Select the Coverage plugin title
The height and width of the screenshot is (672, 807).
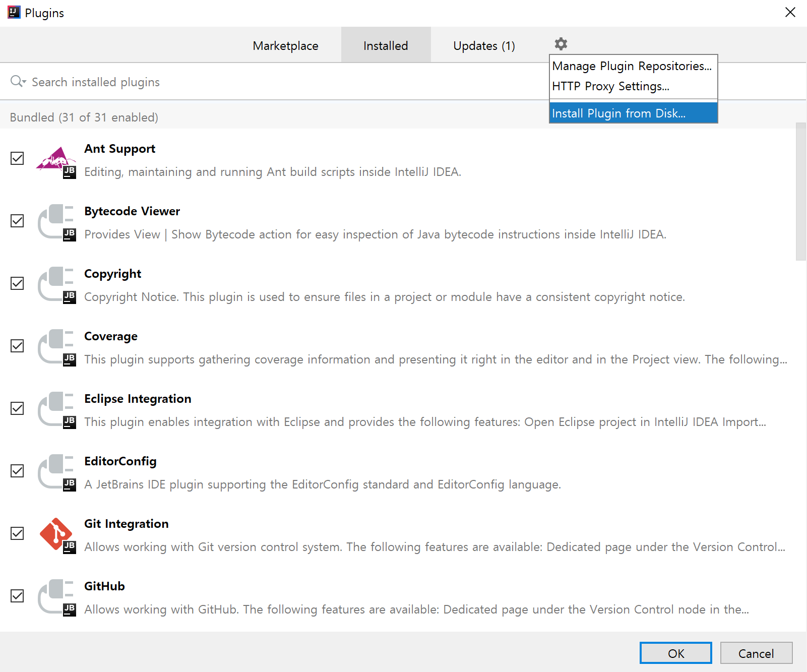(x=111, y=336)
